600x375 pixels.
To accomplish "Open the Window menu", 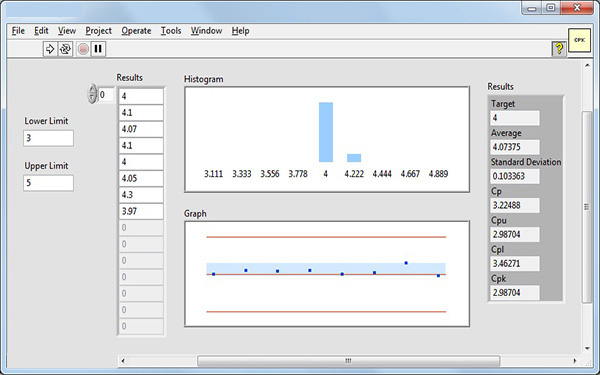I will coord(206,31).
